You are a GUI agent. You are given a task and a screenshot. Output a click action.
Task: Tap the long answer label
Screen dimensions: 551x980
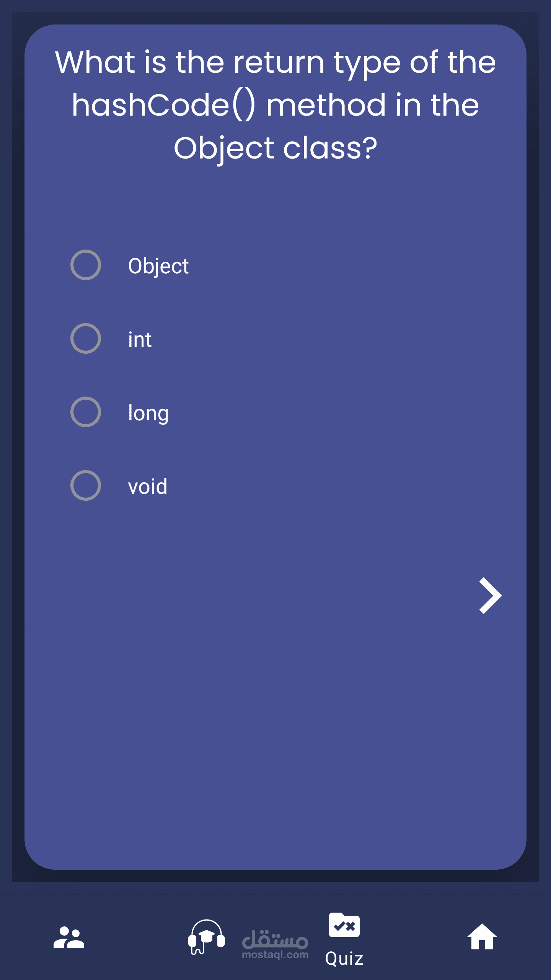(x=148, y=413)
